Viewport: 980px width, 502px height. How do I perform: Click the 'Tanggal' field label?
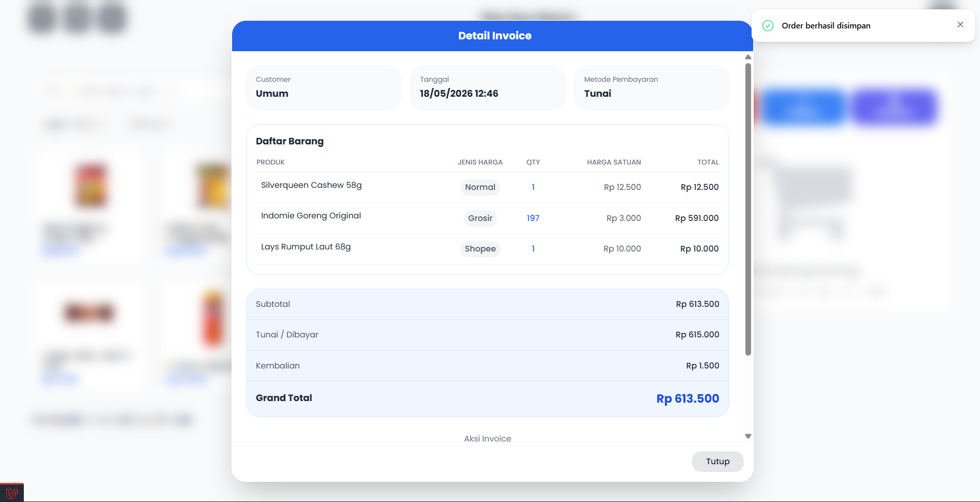[434, 80]
